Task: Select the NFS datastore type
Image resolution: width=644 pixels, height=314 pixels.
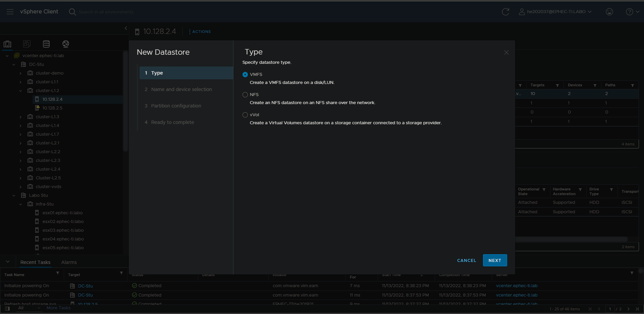Action: click(245, 95)
